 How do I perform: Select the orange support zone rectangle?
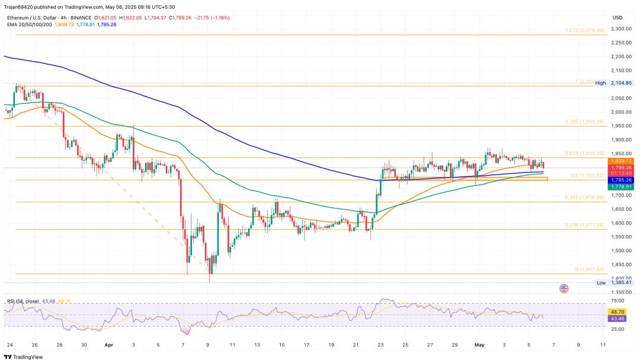[466, 179]
